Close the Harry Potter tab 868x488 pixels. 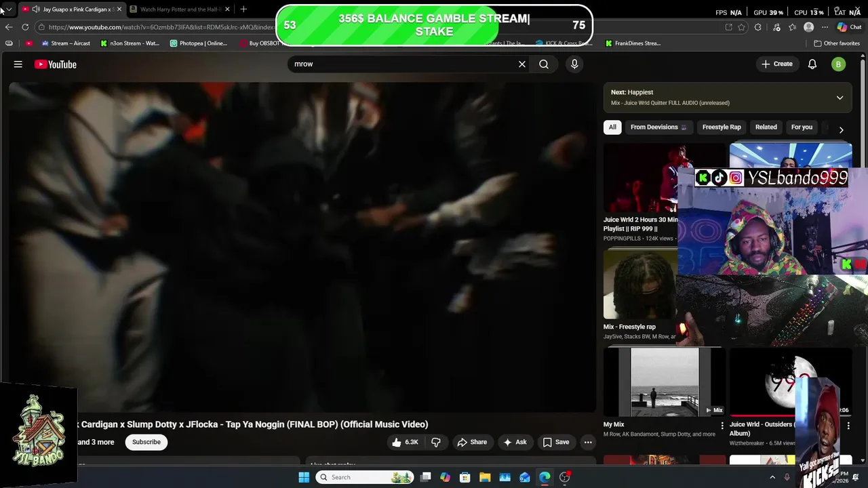click(x=227, y=9)
